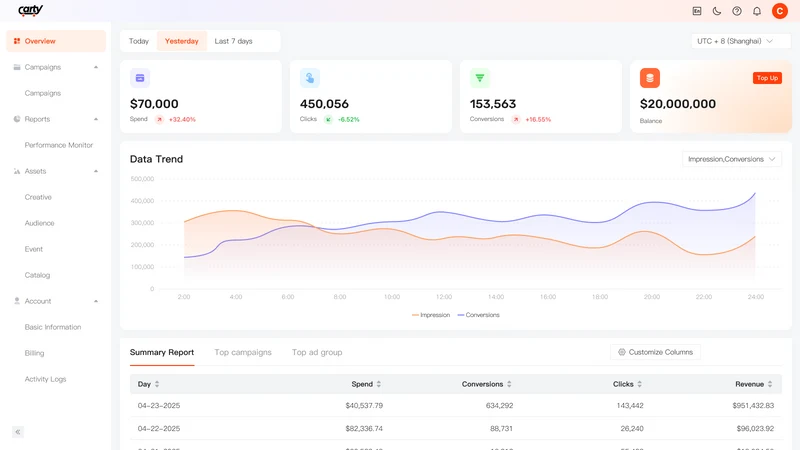Screen dimensions: 800x450
Task: Sort by Day column arrows
Action: coord(157,384)
